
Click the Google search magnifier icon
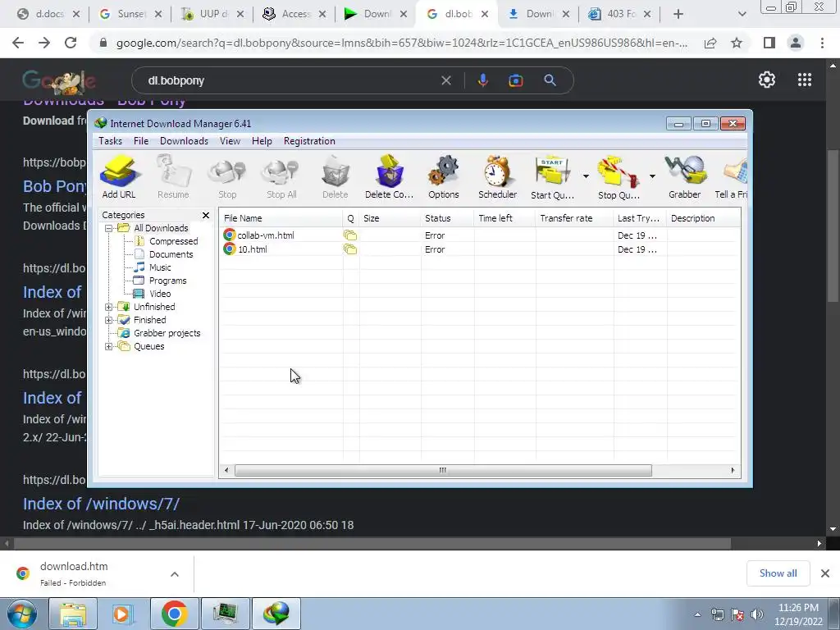point(550,81)
